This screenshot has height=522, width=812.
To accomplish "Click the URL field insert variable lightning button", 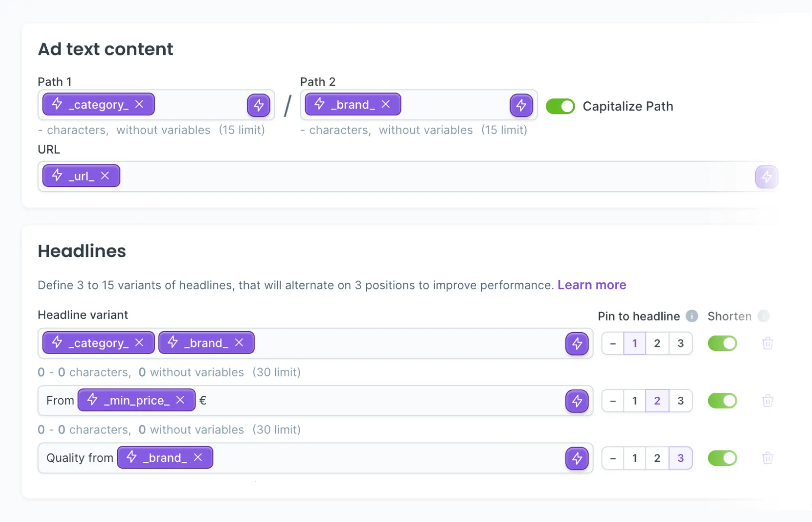I will (x=766, y=176).
